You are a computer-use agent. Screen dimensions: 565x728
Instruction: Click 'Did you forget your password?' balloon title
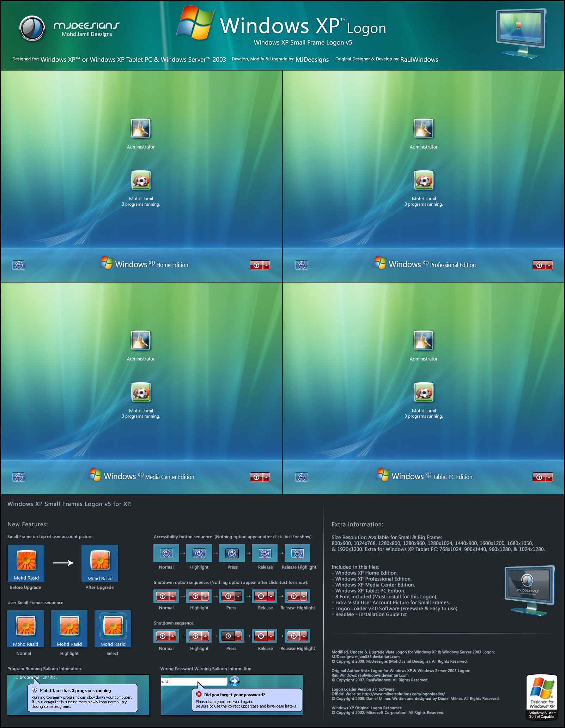[235, 695]
